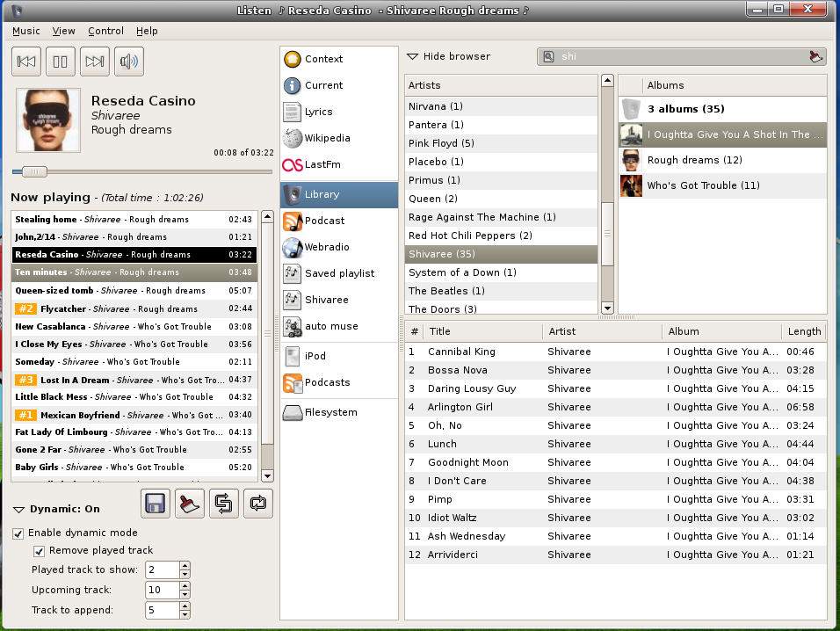The height and width of the screenshot is (631, 840).
Task: Open the Context sidebar item
Action: pyautogui.click(x=339, y=59)
